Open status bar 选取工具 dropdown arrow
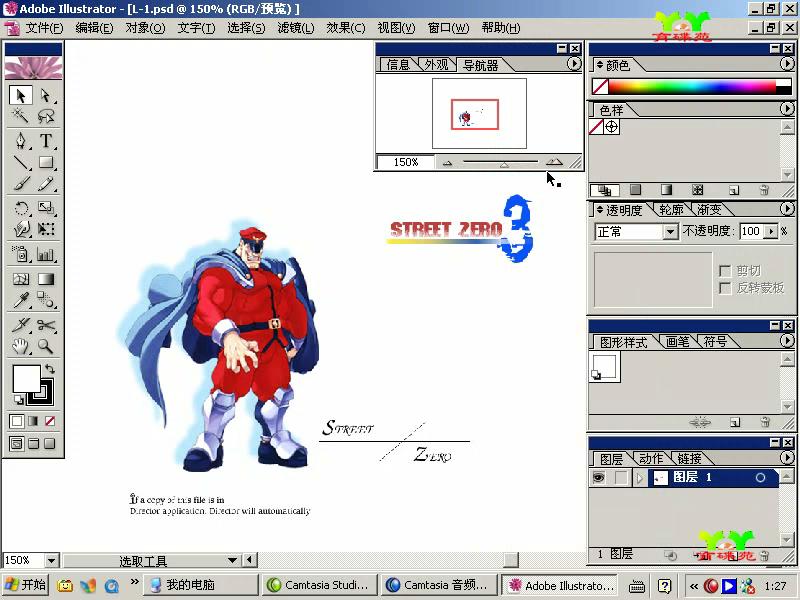Image resolution: width=800 pixels, height=600 pixels. click(233, 560)
